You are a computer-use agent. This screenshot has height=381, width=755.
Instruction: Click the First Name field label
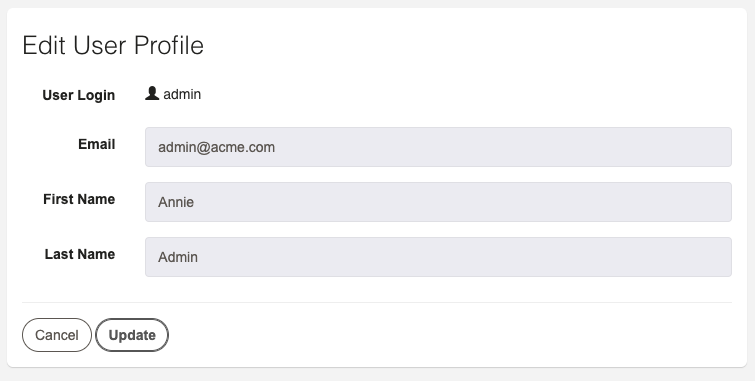pyautogui.click(x=79, y=199)
